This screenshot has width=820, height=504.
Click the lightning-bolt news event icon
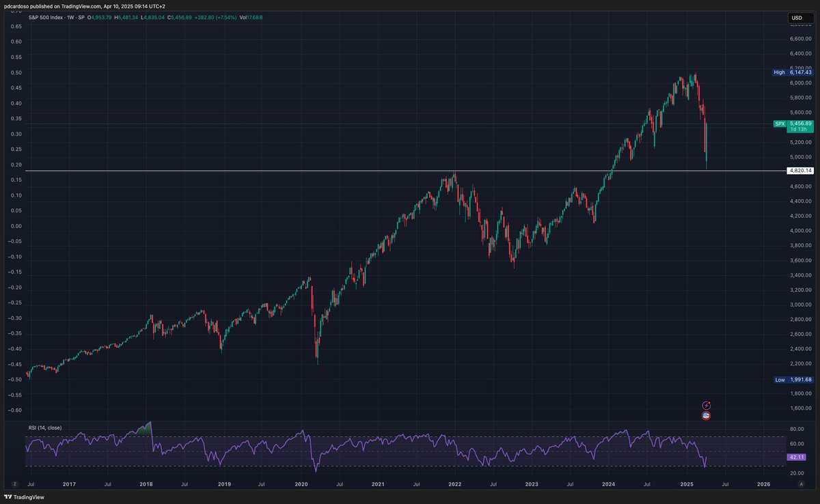pos(707,405)
